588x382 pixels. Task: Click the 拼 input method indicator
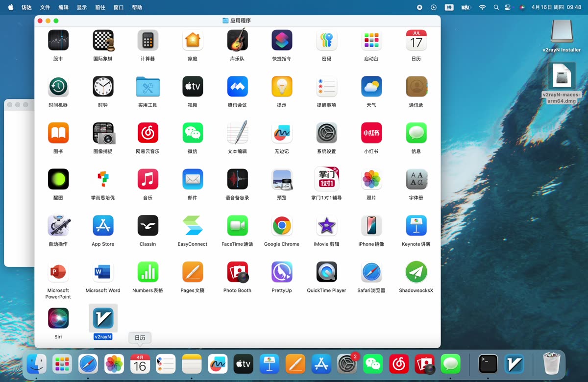pos(449,7)
